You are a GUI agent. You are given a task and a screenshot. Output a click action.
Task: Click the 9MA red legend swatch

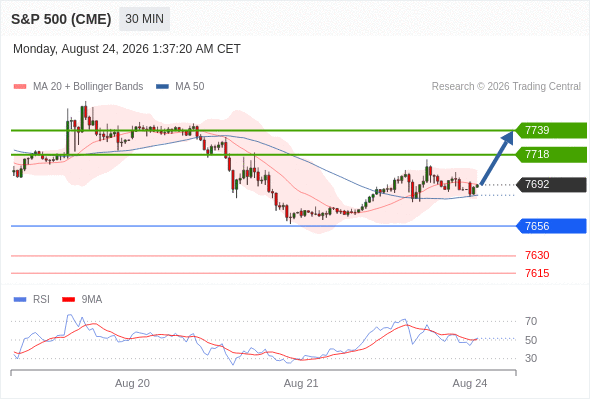coord(68,300)
